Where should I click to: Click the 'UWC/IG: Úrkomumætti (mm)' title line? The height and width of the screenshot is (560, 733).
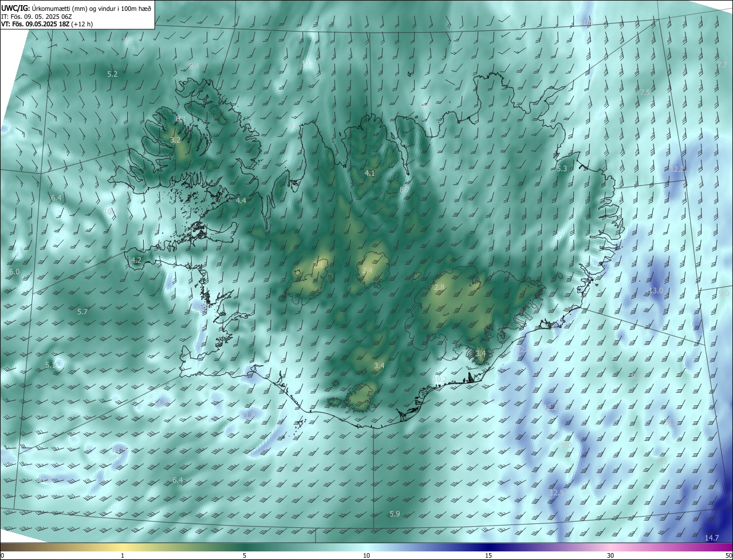pos(76,8)
